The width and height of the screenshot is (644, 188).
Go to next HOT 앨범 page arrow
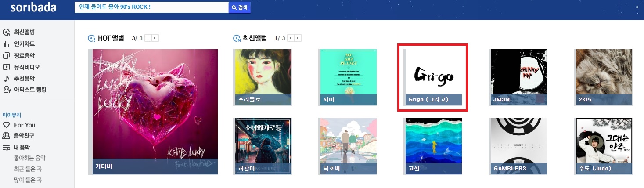(155, 38)
